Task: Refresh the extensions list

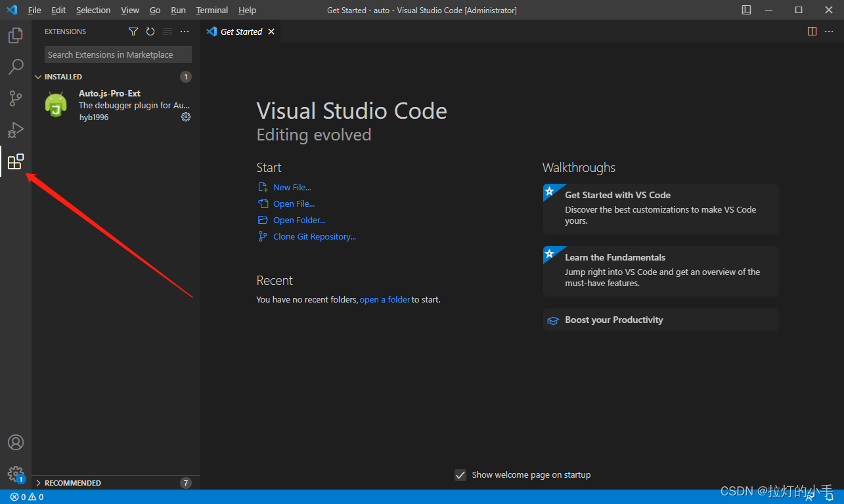Action: [x=150, y=31]
